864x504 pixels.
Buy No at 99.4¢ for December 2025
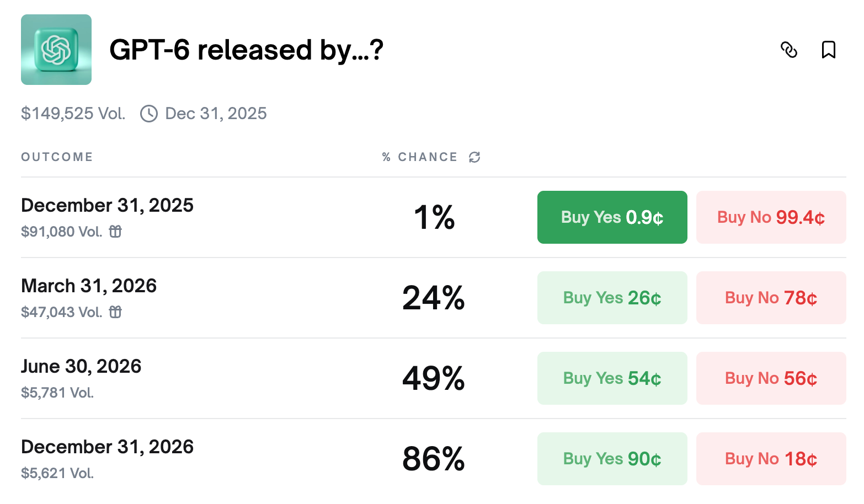771,217
